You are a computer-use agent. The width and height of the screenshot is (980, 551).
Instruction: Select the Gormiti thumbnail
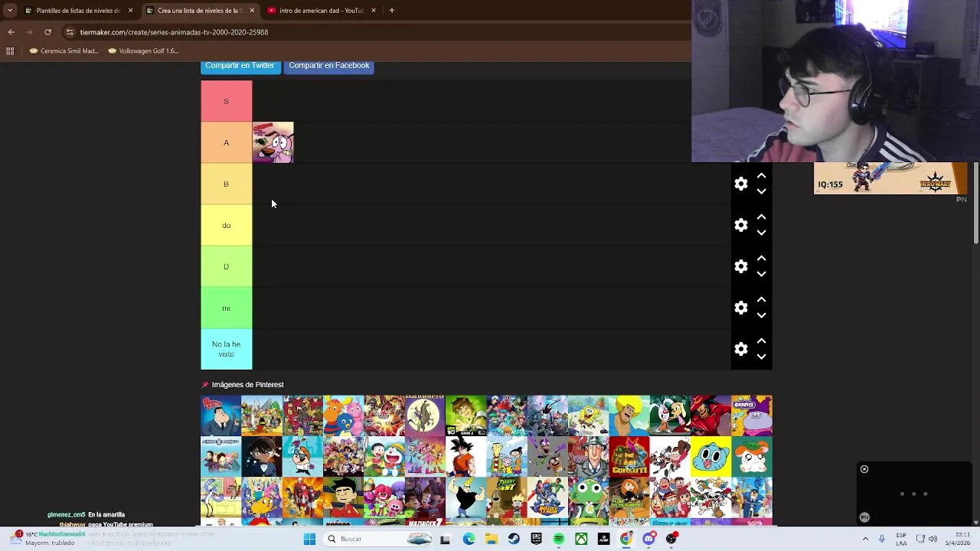tap(629, 457)
